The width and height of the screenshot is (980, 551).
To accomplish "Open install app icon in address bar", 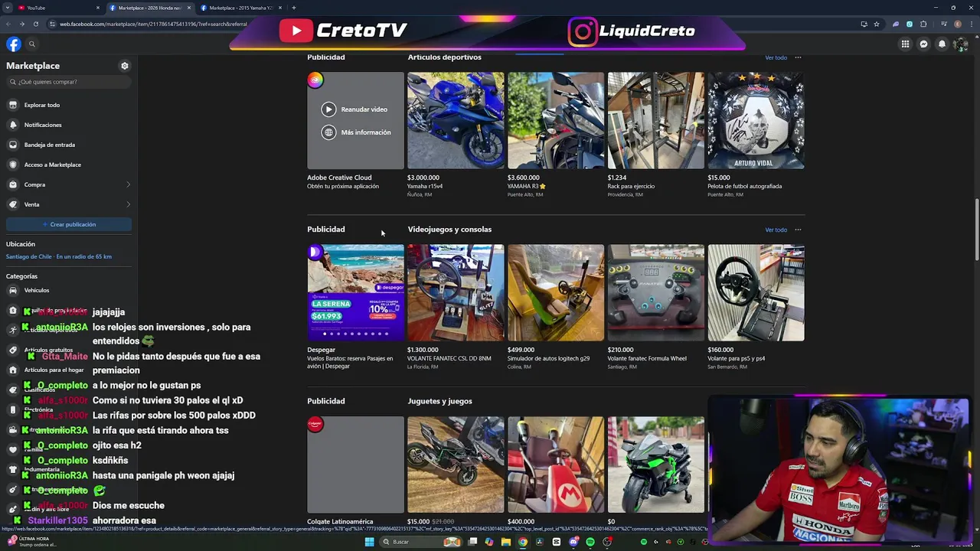I will (x=864, y=24).
